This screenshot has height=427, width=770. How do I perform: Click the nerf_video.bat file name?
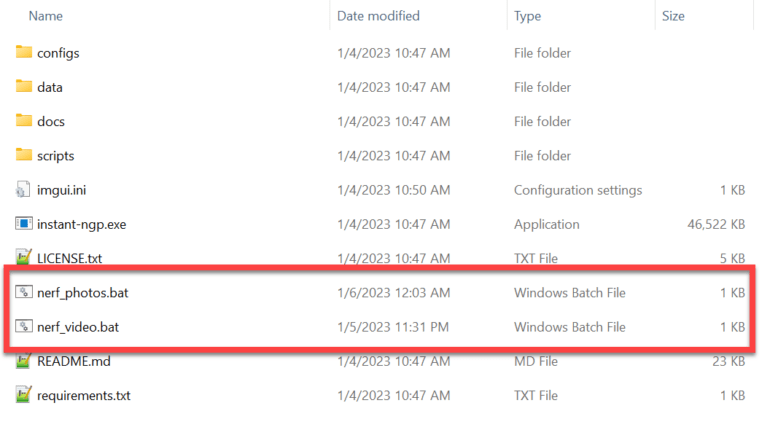pyautogui.click(x=79, y=327)
